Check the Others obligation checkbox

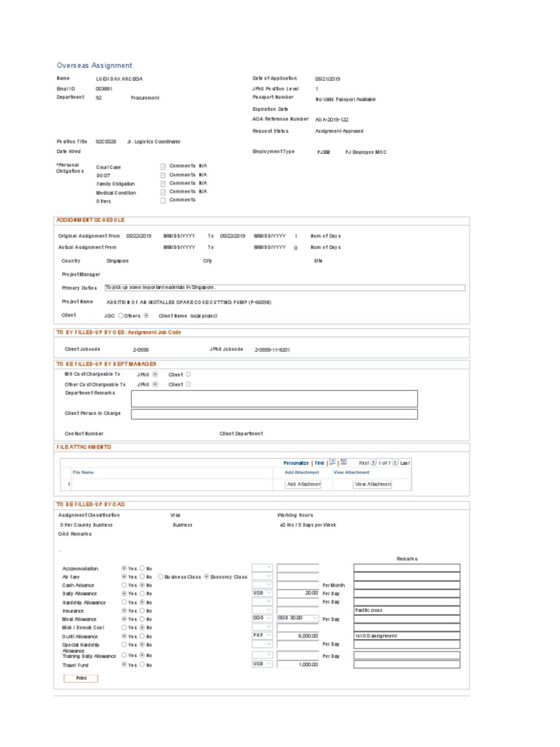(163, 201)
